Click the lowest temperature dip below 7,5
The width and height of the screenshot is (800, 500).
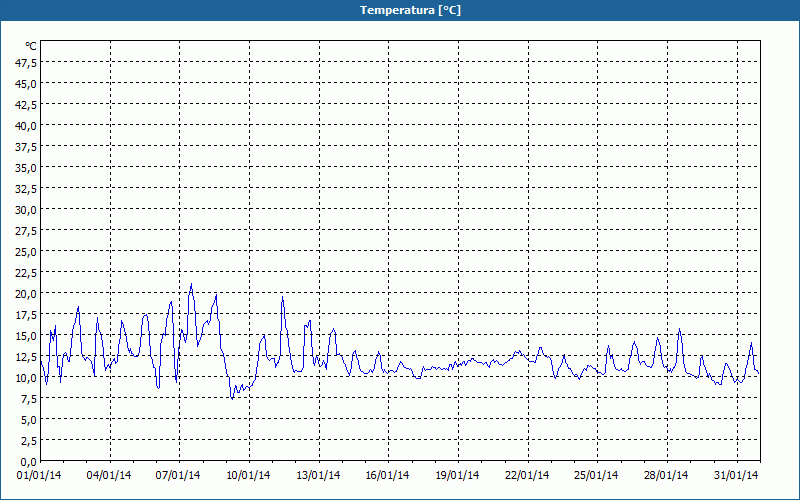tap(232, 398)
